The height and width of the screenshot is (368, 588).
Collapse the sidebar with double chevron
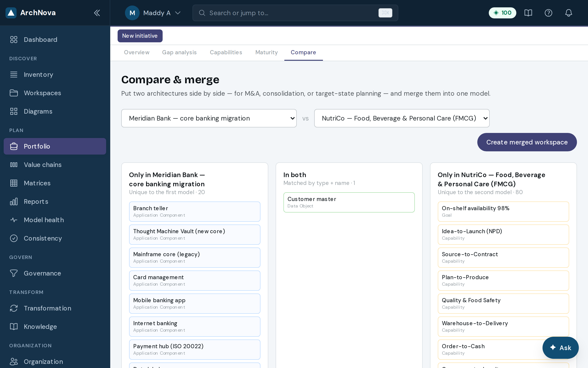(97, 13)
